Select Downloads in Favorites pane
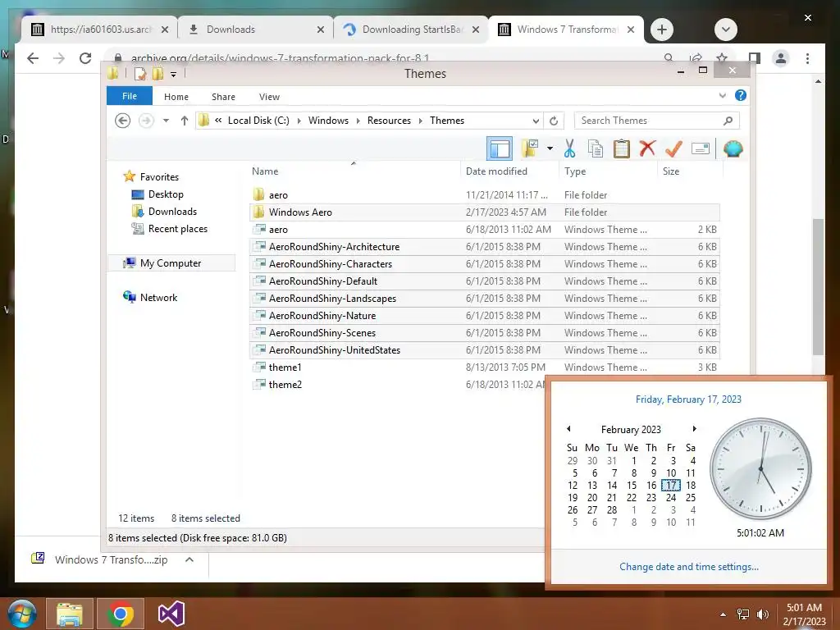The width and height of the screenshot is (840, 630). click(x=172, y=212)
